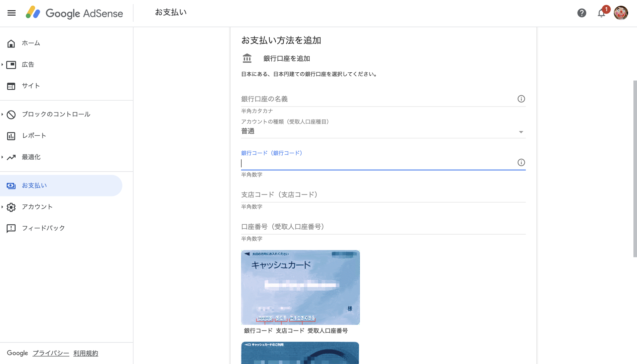Viewport: 637px width, 364px height.
Task: Click the bank building icon
Action: 247,58
